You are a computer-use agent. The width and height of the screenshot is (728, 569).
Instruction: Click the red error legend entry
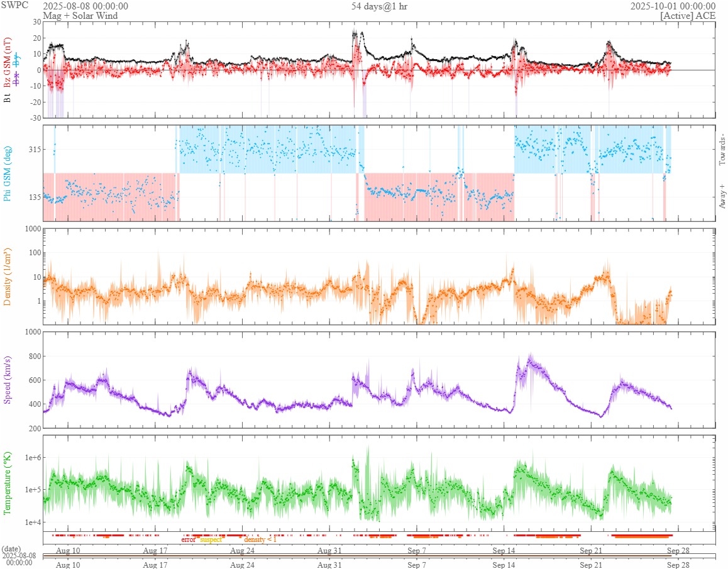pos(188,539)
